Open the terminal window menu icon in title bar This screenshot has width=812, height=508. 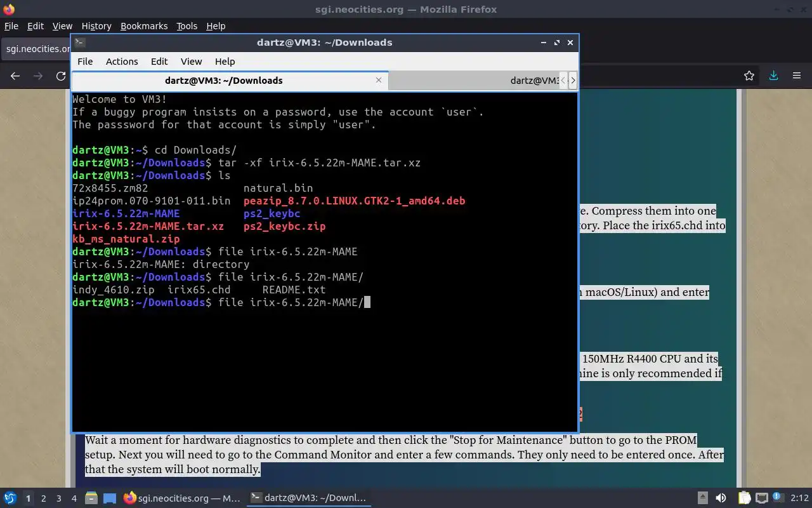[x=79, y=43]
